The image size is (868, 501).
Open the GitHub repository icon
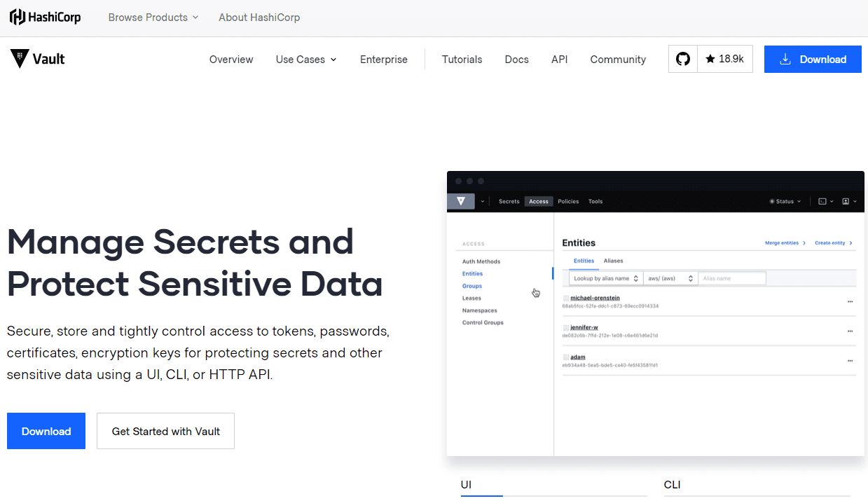coord(683,60)
